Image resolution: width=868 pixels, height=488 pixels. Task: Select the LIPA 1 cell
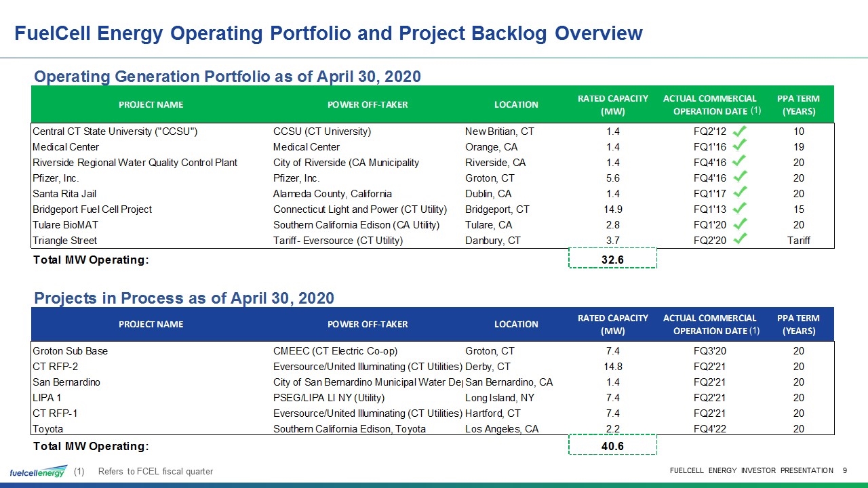[x=46, y=398]
